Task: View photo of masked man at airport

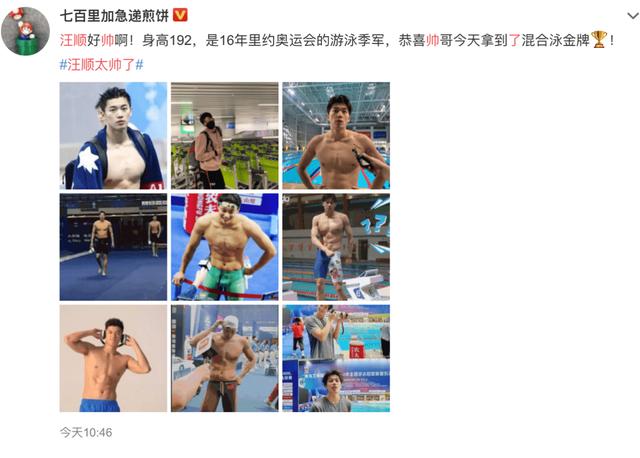Action: pyautogui.click(x=224, y=136)
